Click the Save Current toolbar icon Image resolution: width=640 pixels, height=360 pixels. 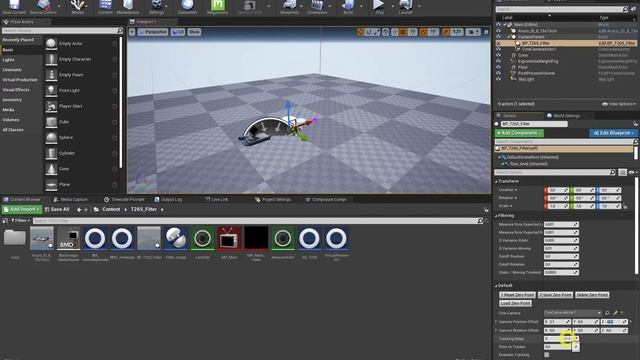[x=14, y=5]
